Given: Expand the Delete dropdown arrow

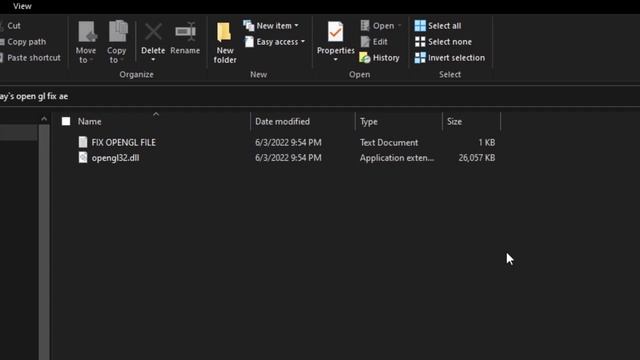Looking at the screenshot, I should (153, 60).
